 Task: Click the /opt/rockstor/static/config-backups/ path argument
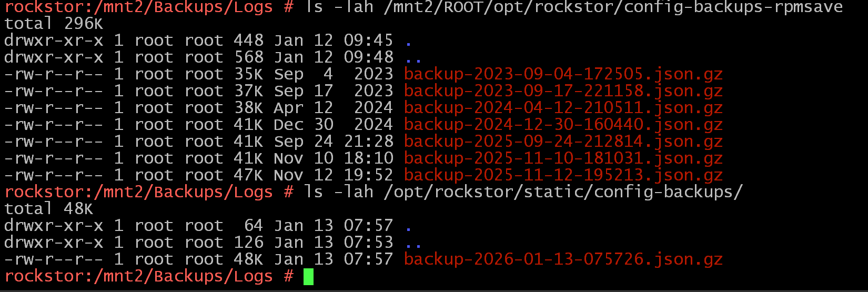pos(563,192)
